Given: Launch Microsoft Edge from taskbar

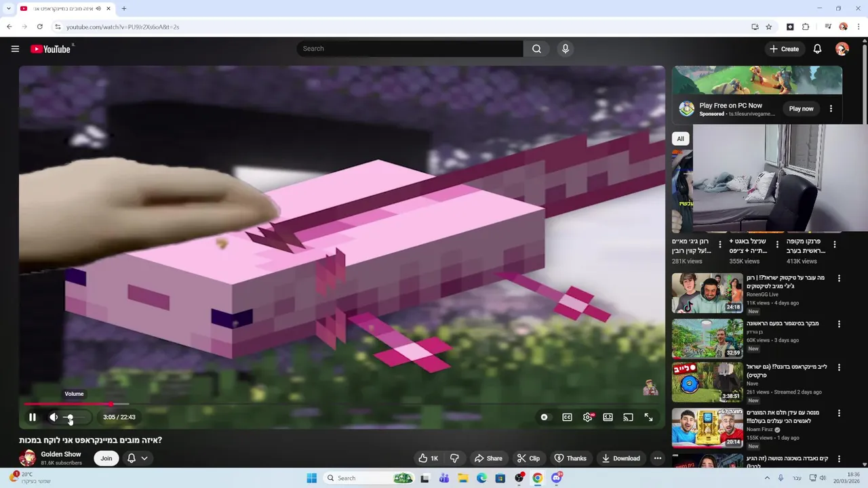Looking at the screenshot, I should (x=481, y=478).
